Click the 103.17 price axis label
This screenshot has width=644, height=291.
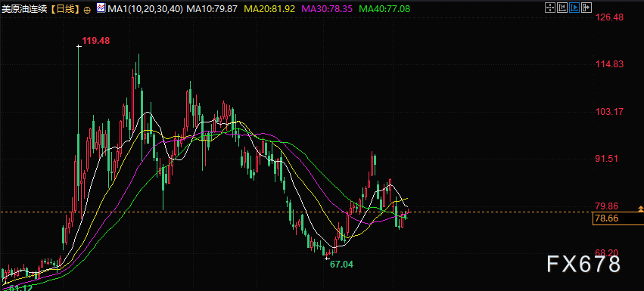coord(609,112)
